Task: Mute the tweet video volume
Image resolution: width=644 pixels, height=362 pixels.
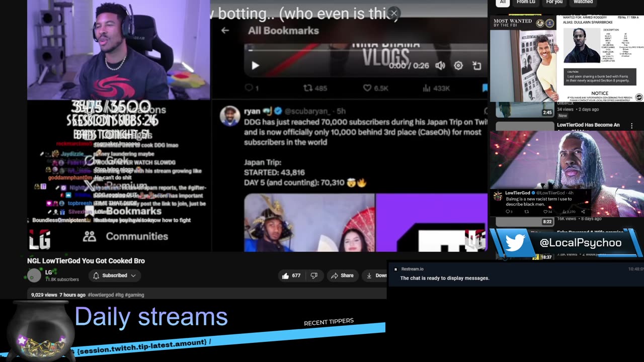Action: 440,66
